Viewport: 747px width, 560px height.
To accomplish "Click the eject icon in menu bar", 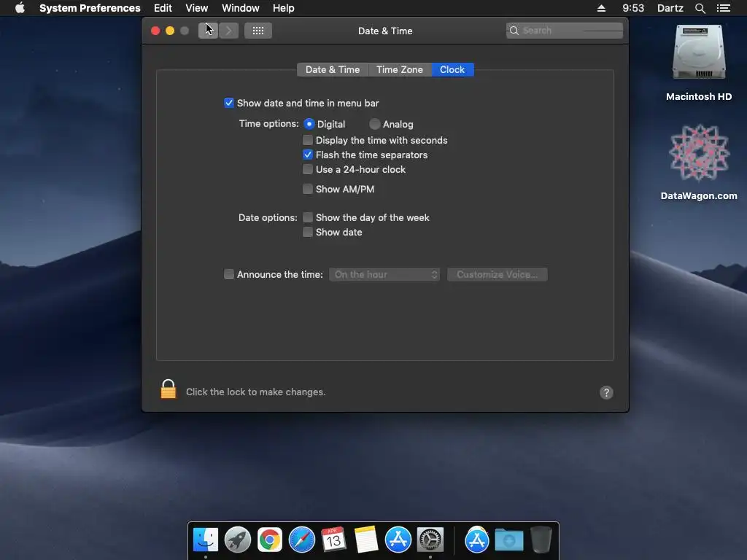I will 601,8.
